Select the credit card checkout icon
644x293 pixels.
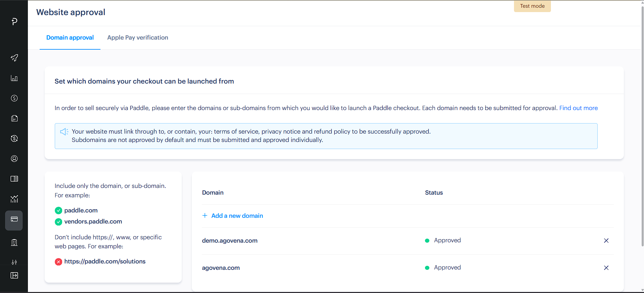[x=14, y=220]
